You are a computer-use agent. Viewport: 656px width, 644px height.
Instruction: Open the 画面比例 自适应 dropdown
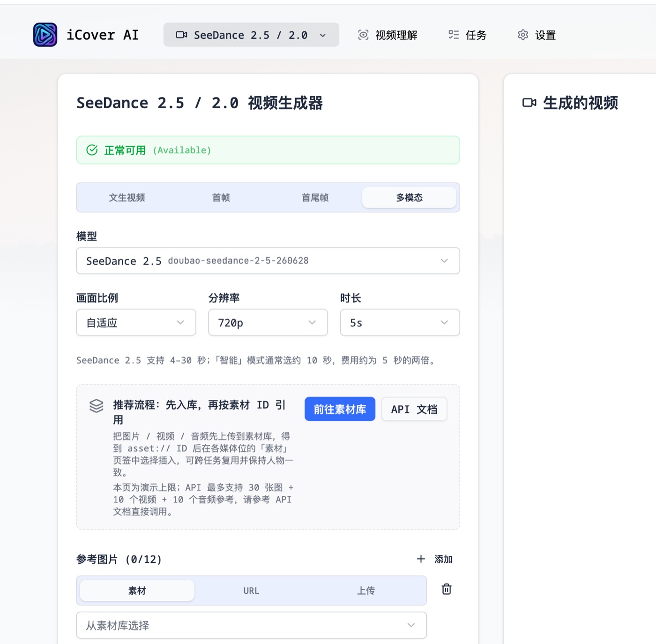(136, 322)
